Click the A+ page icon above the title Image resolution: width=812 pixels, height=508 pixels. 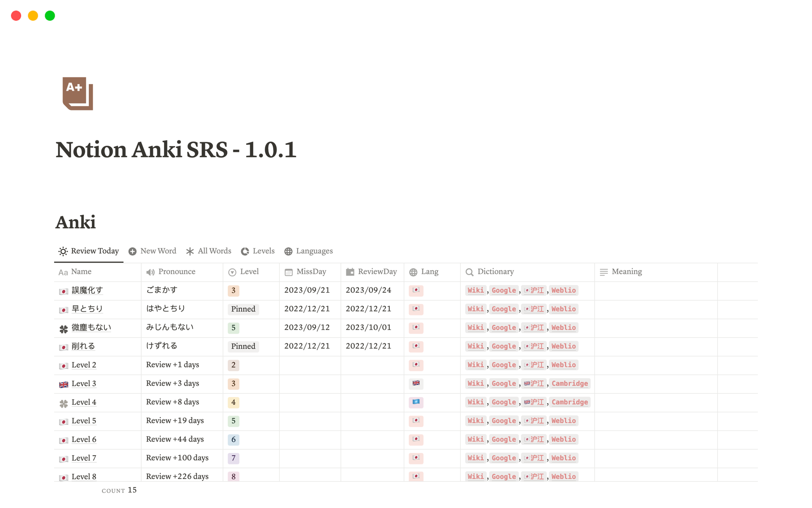click(x=78, y=94)
